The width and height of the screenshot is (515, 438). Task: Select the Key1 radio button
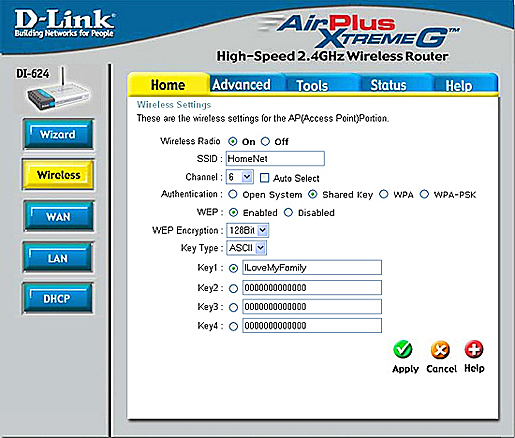pyautogui.click(x=234, y=268)
